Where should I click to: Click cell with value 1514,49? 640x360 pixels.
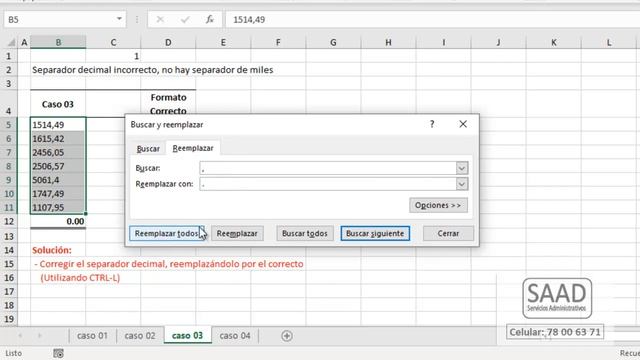coord(58,125)
